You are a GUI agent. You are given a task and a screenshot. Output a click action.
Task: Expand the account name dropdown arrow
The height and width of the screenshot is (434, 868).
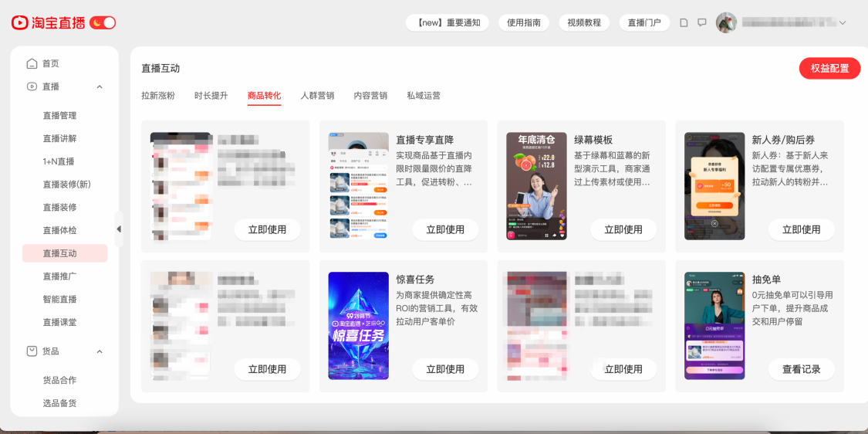pyautogui.click(x=843, y=22)
